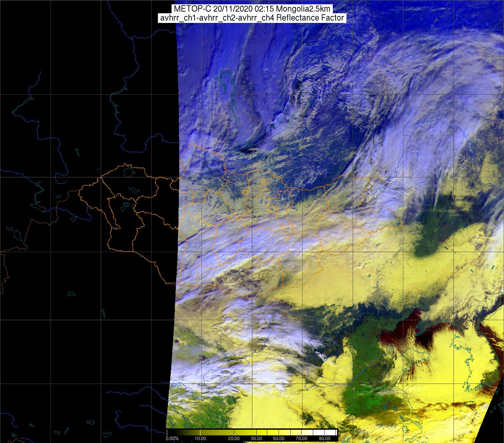Click the "50.00" color scale label

279,439
